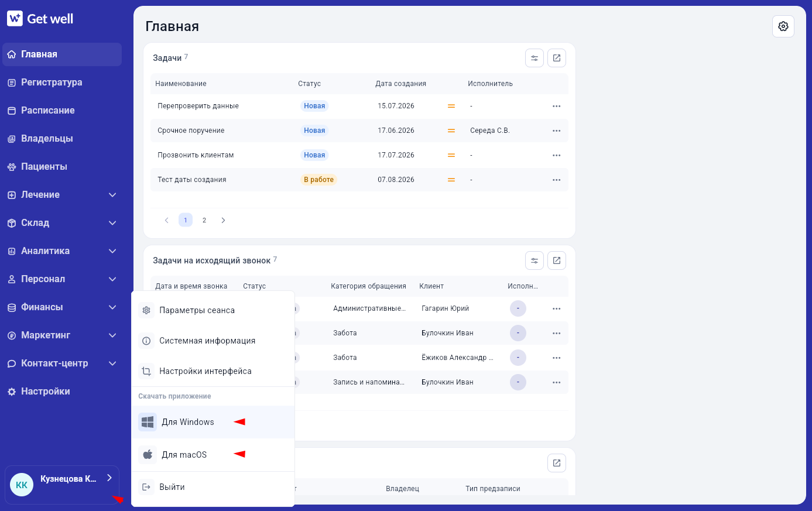
Task: Open Задачи на исходящий звонок in external view
Action: pyautogui.click(x=557, y=260)
